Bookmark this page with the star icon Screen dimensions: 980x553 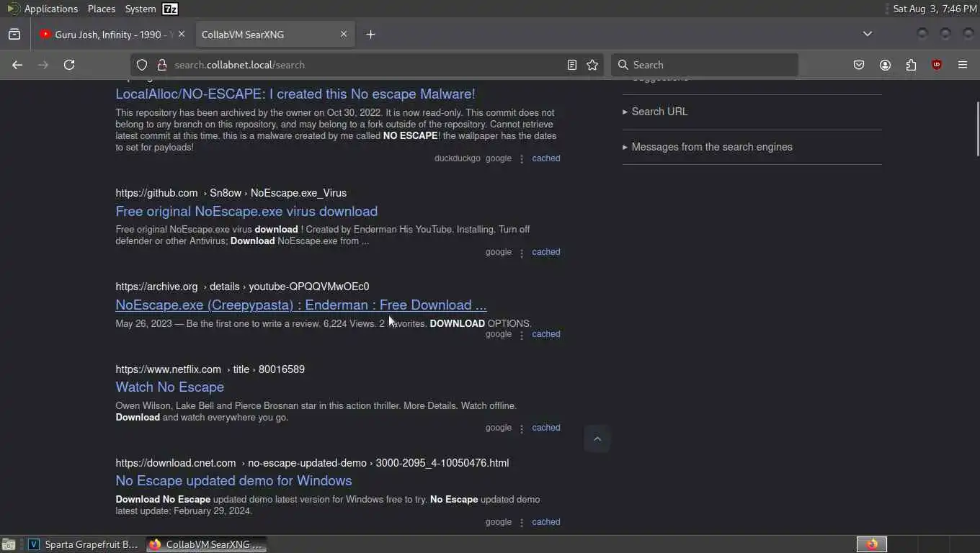(592, 65)
